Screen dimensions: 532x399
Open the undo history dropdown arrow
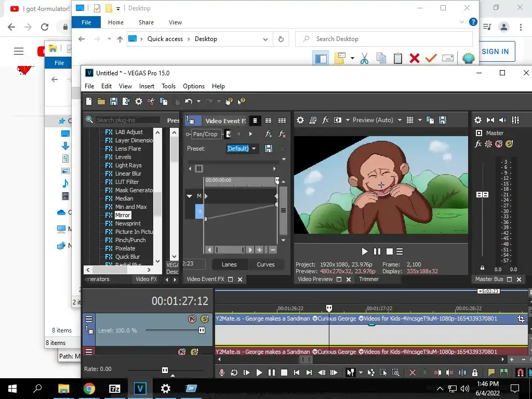[x=198, y=101]
